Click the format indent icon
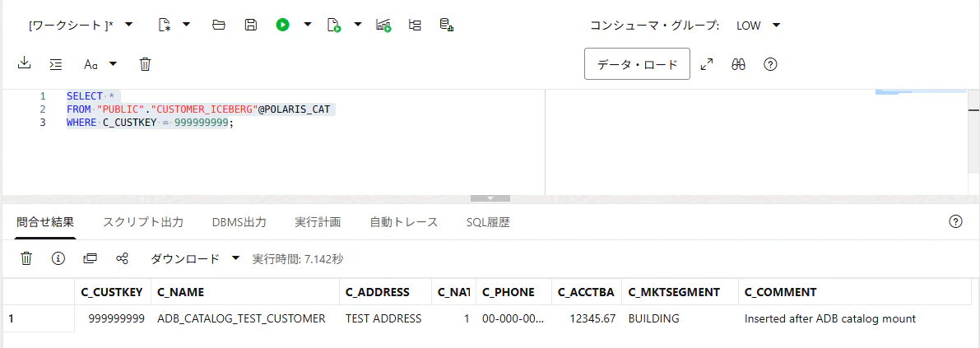Viewport: 980px width, 348px height. pyautogui.click(x=56, y=63)
